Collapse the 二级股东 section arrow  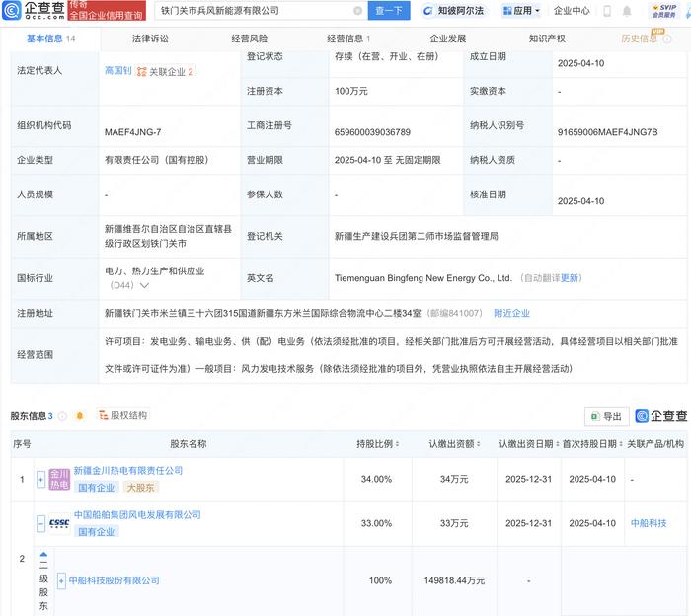pyautogui.click(x=43, y=555)
